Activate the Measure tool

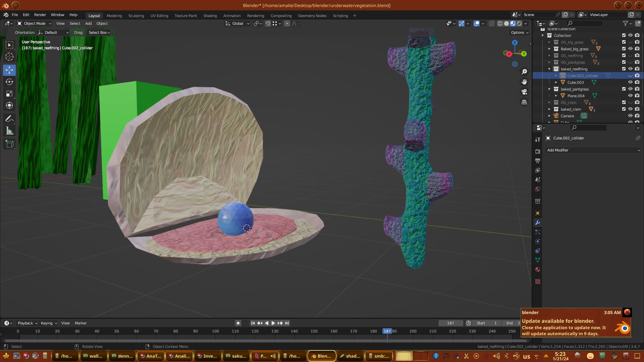tap(9, 131)
